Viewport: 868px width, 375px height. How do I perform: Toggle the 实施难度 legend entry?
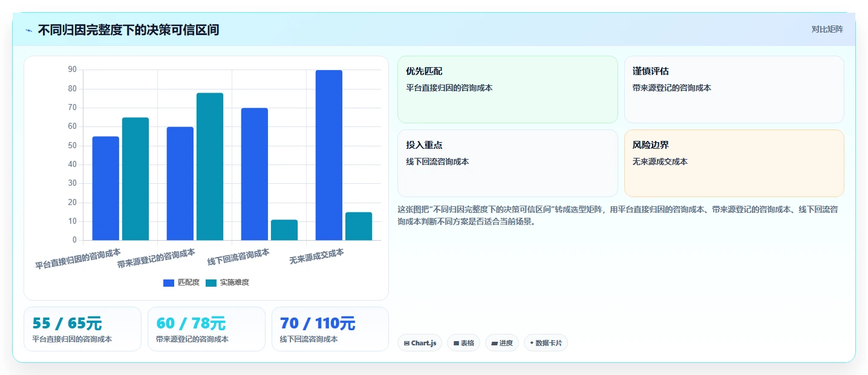tap(227, 282)
